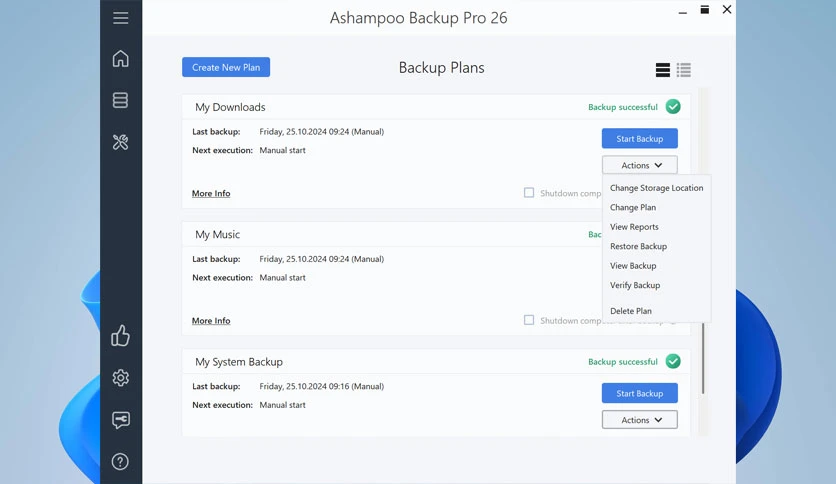
Task: Switch to detailed card view icon
Action: tap(663, 70)
